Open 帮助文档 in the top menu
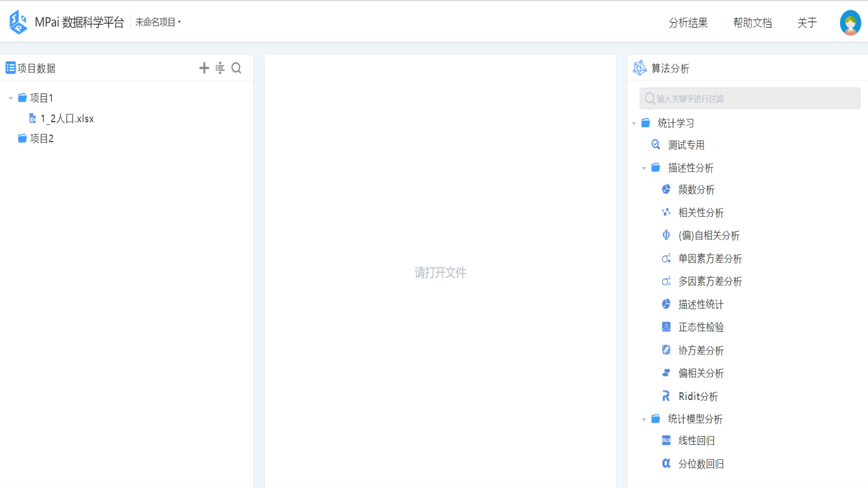868x488 pixels. coord(752,23)
